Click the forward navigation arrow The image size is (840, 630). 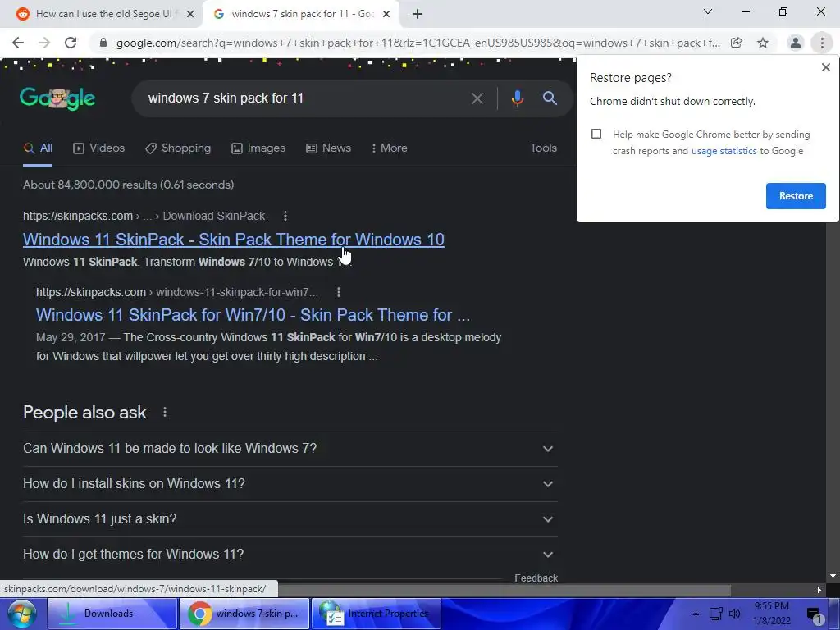44,43
